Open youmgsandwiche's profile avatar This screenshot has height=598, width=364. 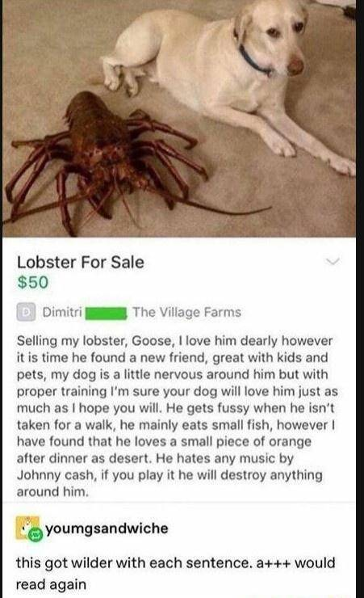coord(27,528)
